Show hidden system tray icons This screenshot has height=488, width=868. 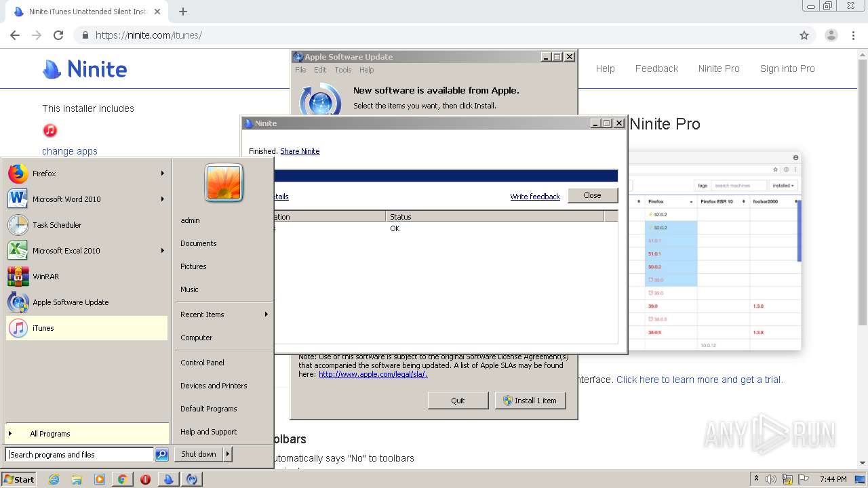[x=756, y=479]
